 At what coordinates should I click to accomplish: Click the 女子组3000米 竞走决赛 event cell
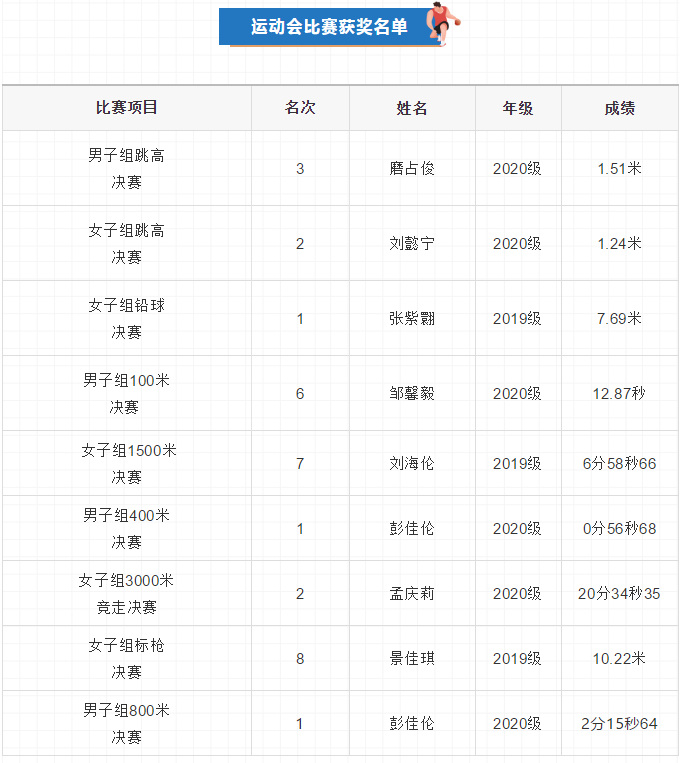click(x=126, y=594)
